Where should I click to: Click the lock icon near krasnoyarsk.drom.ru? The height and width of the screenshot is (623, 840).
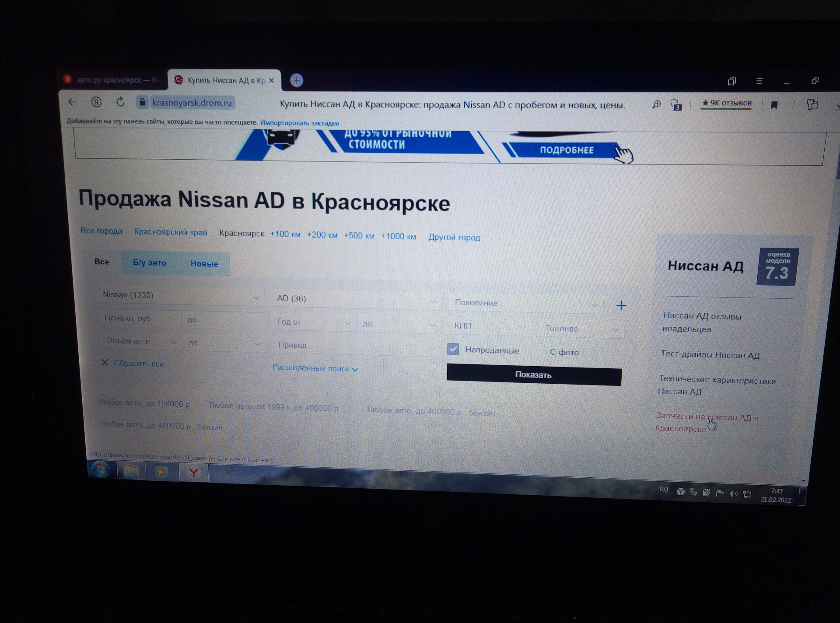coord(142,102)
